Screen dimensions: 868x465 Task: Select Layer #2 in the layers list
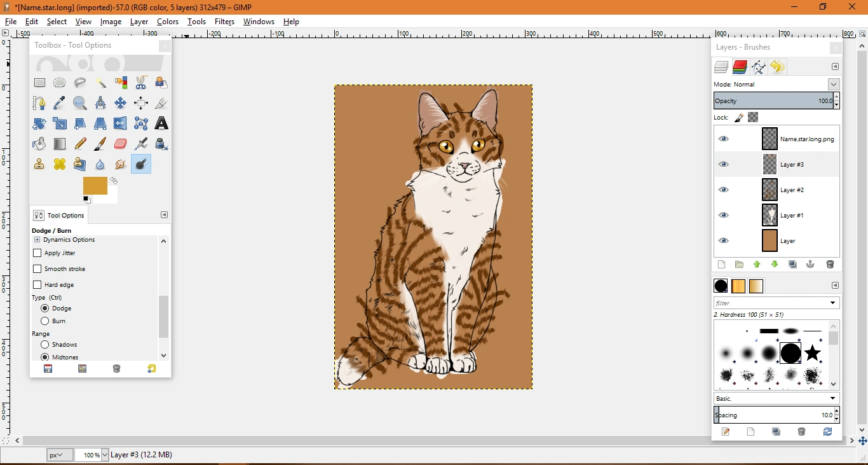point(776,190)
